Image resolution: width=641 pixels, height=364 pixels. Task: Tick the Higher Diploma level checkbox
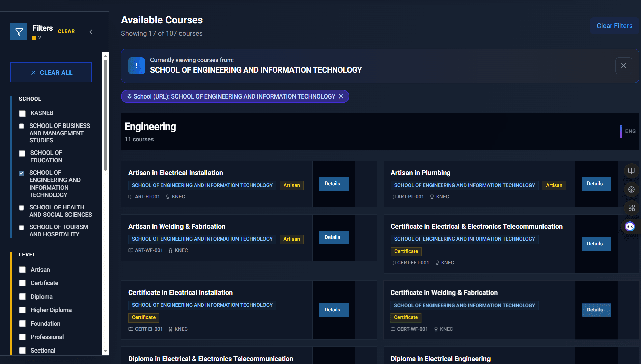tap(22, 310)
